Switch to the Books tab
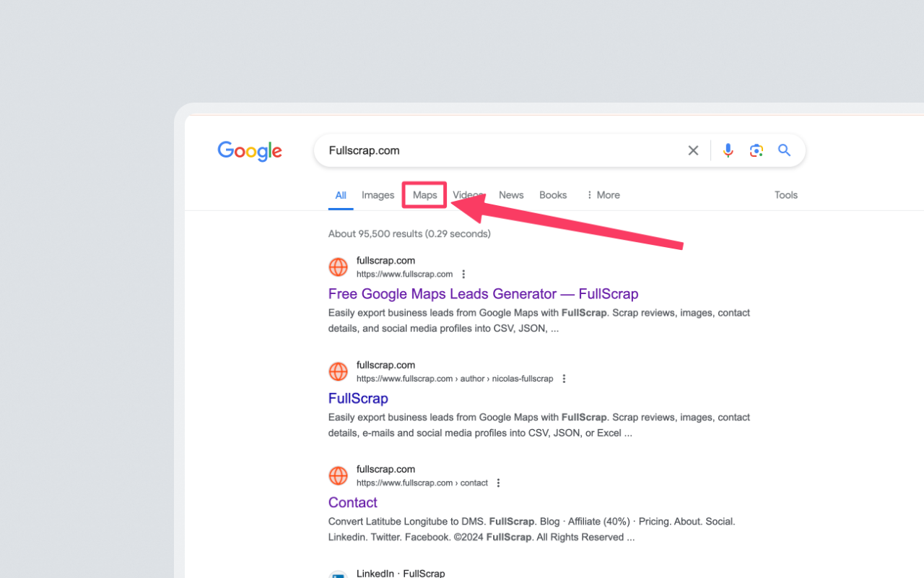Image resolution: width=924 pixels, height=578 pixels. click(x=553, y=195)
